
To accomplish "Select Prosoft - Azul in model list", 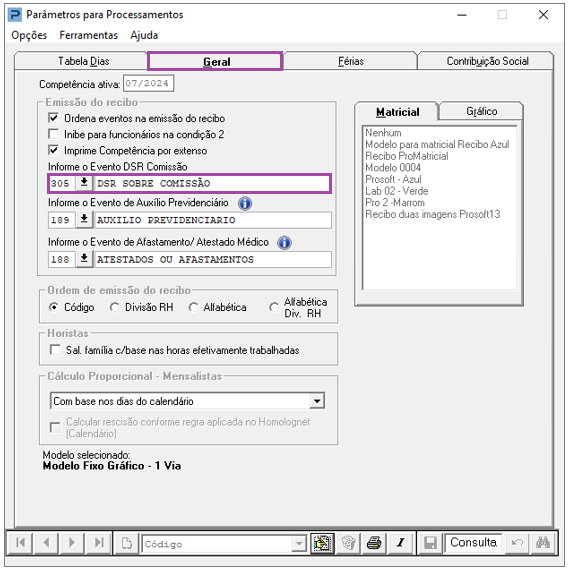I will tap(393, 179).
